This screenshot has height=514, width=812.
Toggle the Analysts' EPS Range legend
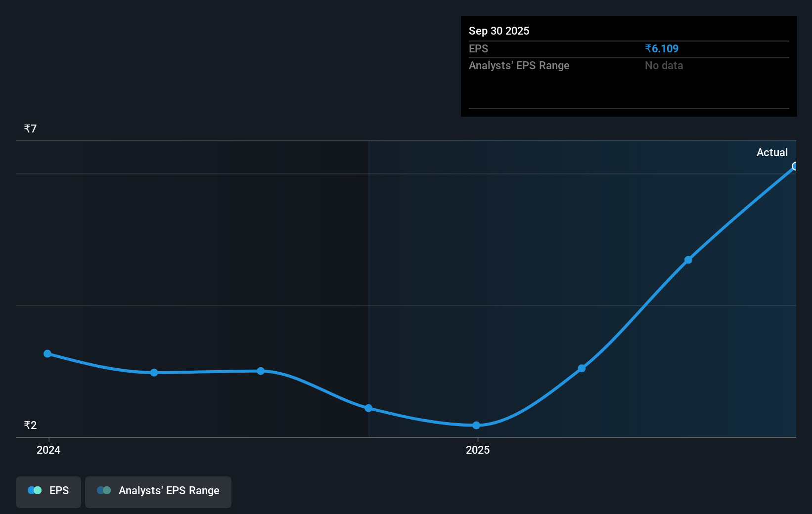[158, 492]
